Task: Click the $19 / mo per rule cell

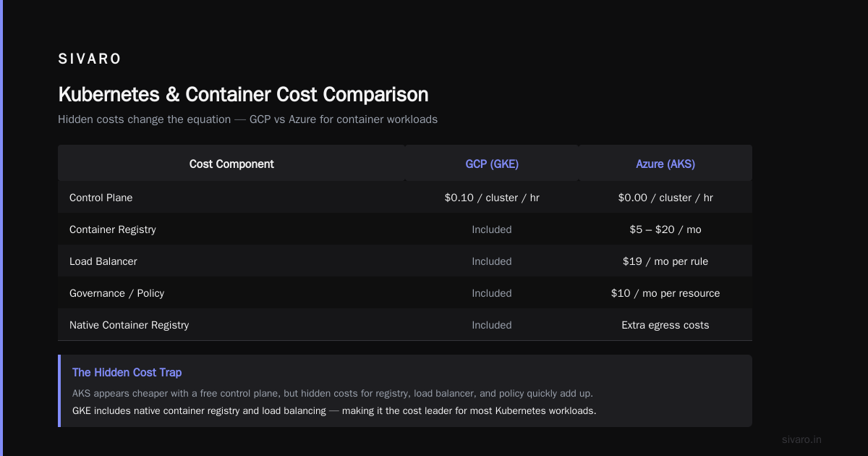Action: click(665, 261)
